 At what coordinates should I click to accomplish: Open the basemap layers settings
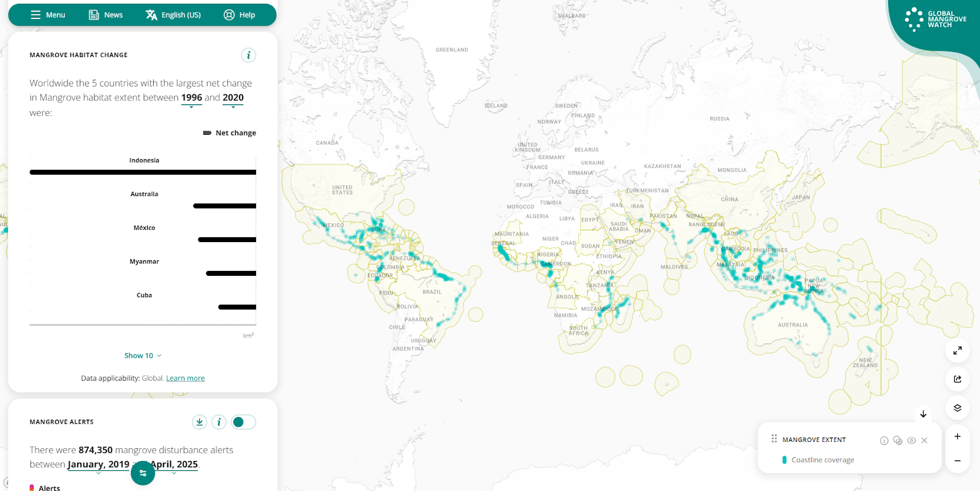coord(957,408)
